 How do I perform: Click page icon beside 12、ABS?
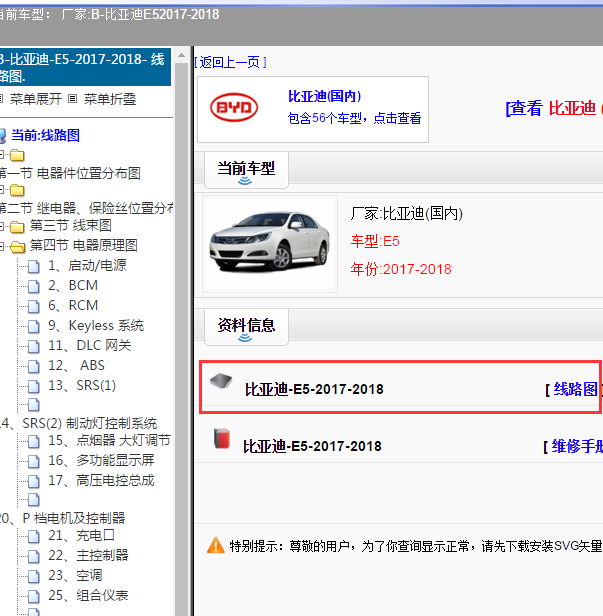[34, 366]
